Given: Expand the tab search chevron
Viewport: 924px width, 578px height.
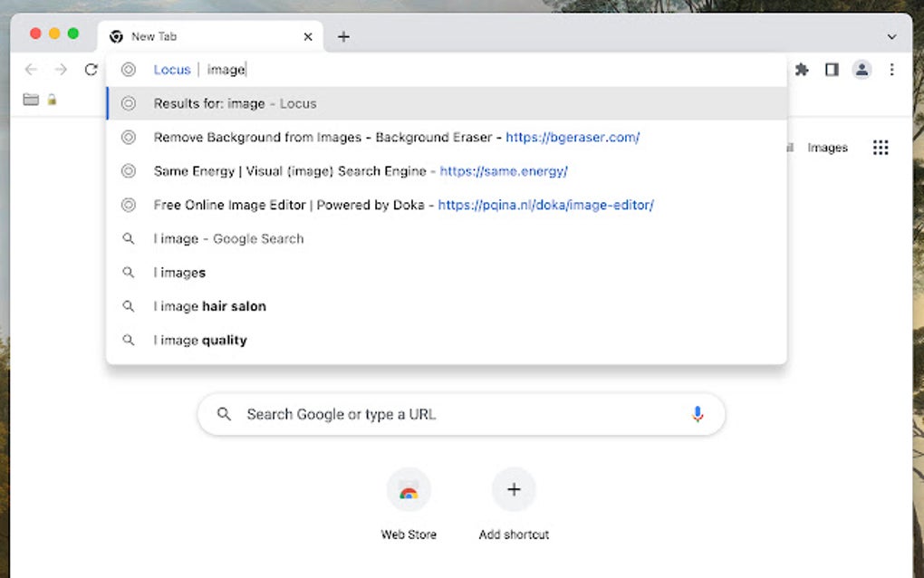Looking at the screenshot, I should pos(891,36).
